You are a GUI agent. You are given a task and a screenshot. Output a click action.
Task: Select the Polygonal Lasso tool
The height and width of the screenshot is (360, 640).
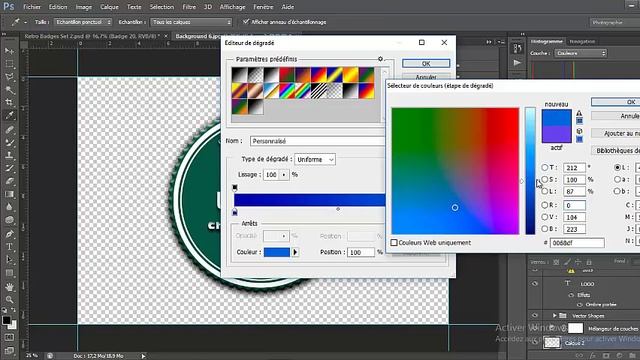9,77
